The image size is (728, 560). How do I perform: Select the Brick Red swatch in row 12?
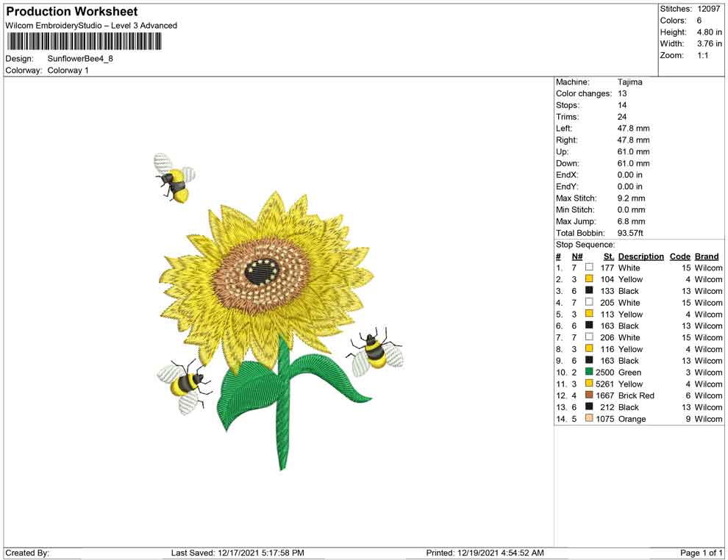(x=589, y=395)
